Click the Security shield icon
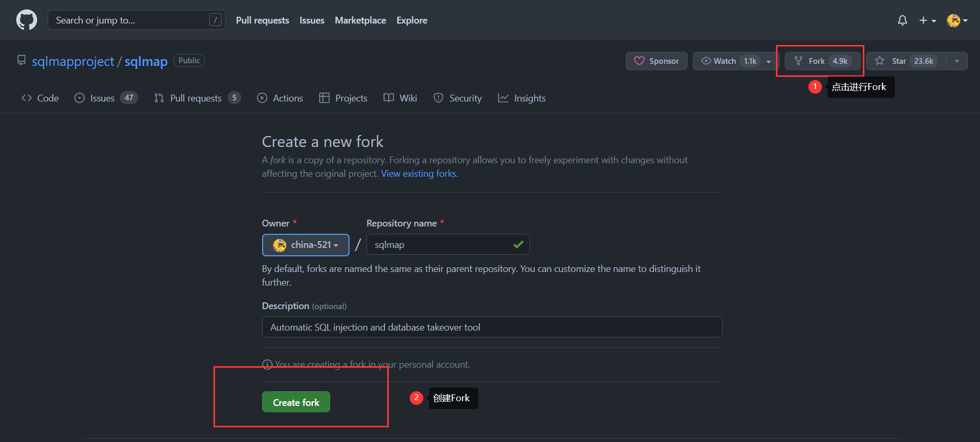Viewport: 980px width, 442px height. tap(438, 98)
